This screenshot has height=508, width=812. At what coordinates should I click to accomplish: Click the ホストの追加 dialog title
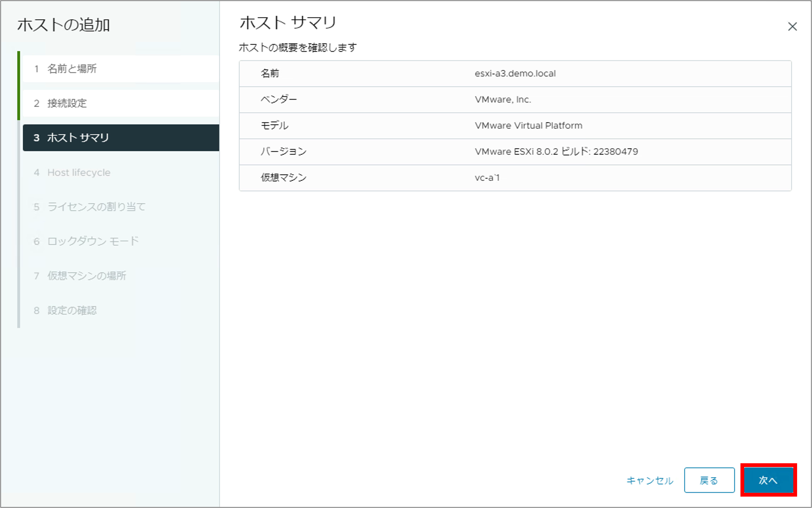coord(63,25)
